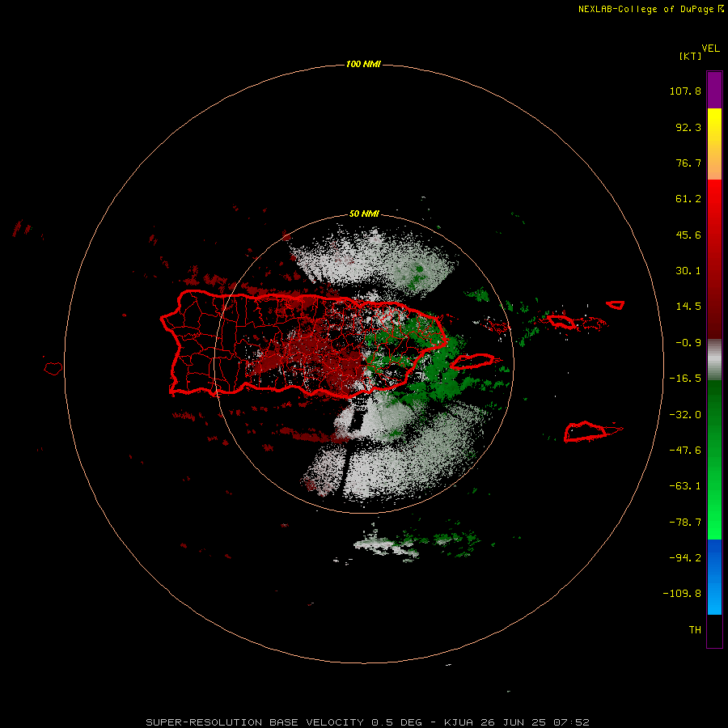
Task: Click the -0.9 velocity scale value
Action: point(688,343)
